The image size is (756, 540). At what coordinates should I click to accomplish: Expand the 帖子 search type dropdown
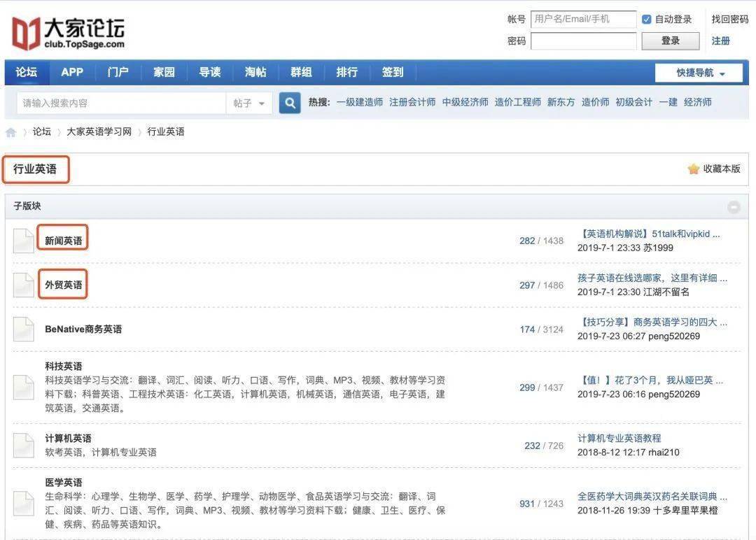(248, 103)
